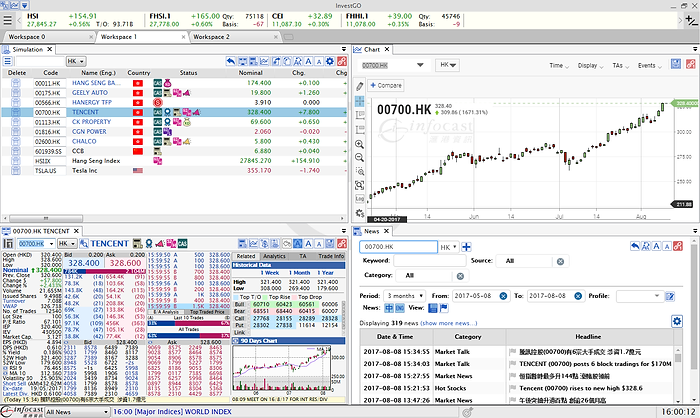Delete the TSLA.US row from watchlist
Image resolution: width=700 pixels, height=418 pixels.
[16, 171]
